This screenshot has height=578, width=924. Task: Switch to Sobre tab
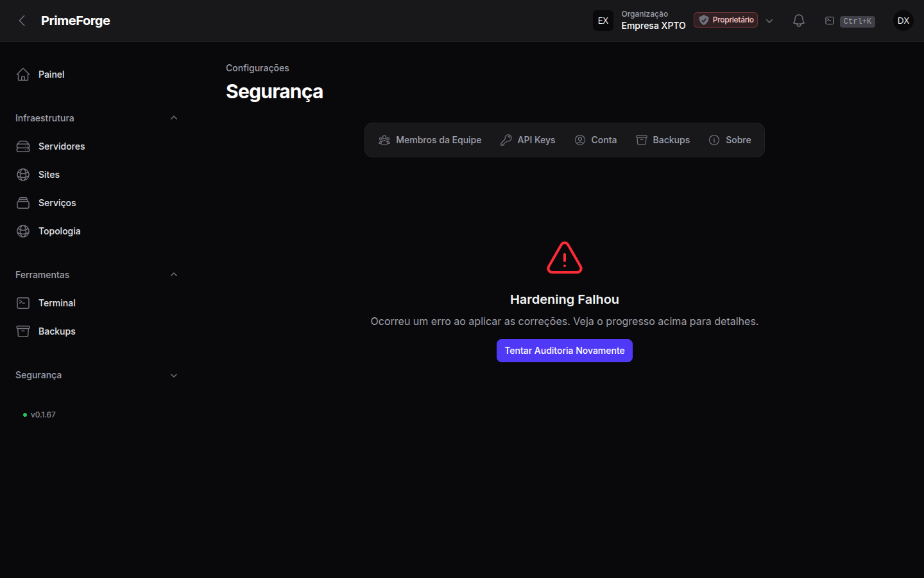[730, 140]
